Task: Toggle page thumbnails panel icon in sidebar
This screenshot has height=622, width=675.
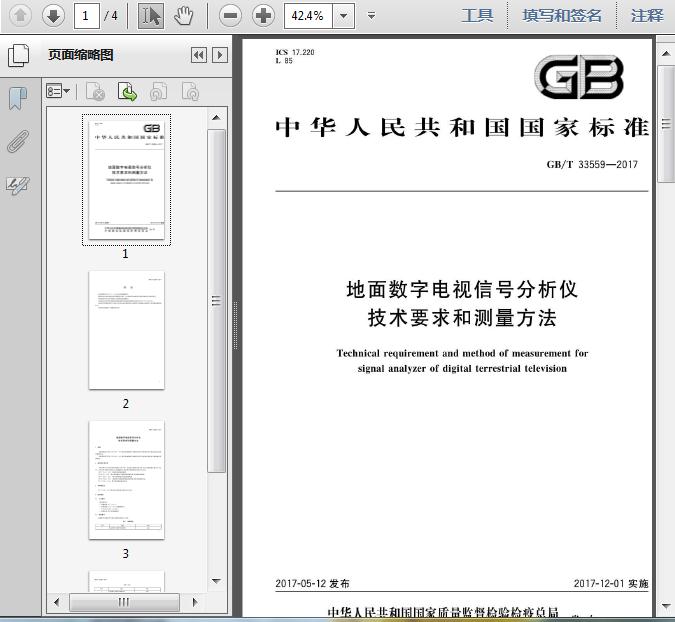Action: click(18, 56)
